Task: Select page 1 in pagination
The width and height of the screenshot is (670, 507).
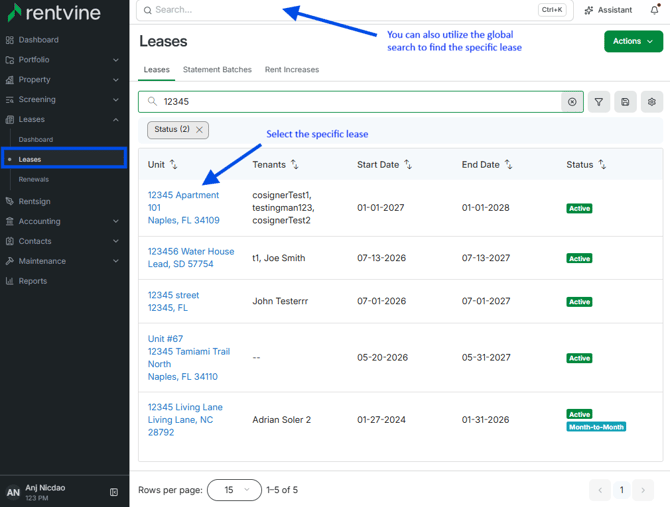Action: (622, 490)
